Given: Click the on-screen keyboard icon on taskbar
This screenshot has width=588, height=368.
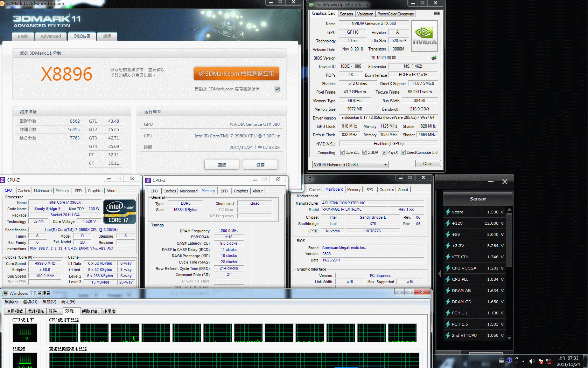Looking at the screenshot, I should [x=502, y=360].
